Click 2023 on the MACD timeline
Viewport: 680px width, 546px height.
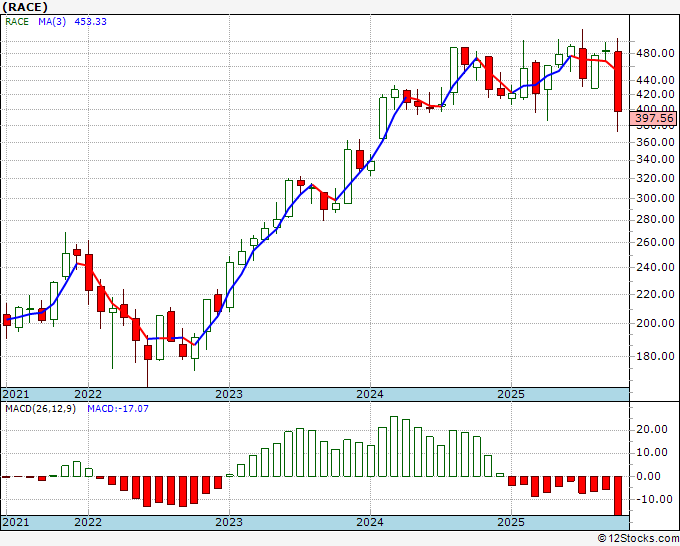[229, 522]
